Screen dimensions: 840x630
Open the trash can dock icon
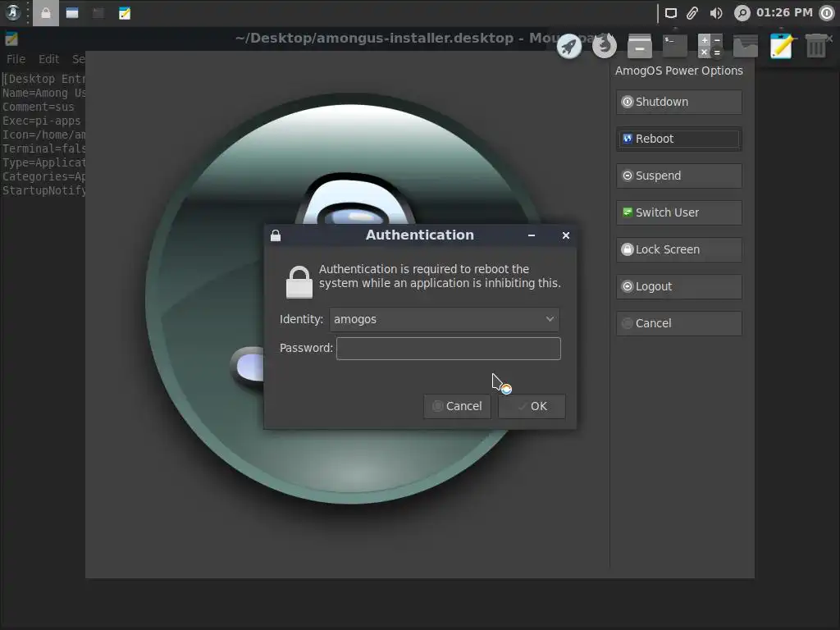[x=816, y=46]
